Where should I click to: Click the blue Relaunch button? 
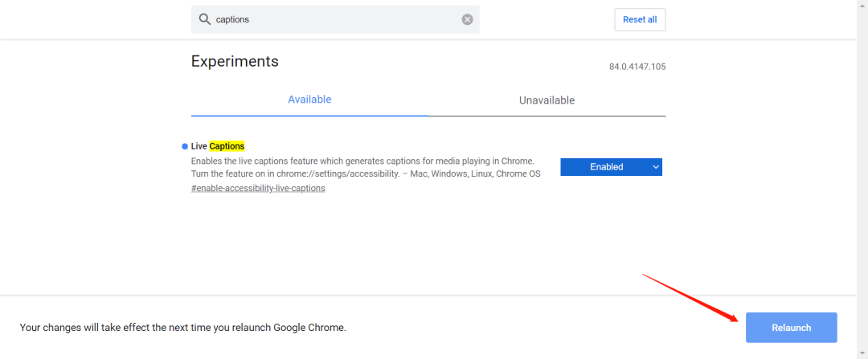click(791, 328)
